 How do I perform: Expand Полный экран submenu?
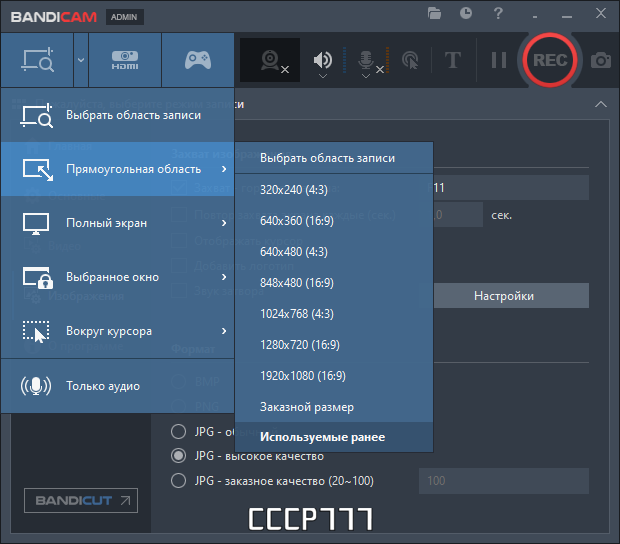click(117, 223)
